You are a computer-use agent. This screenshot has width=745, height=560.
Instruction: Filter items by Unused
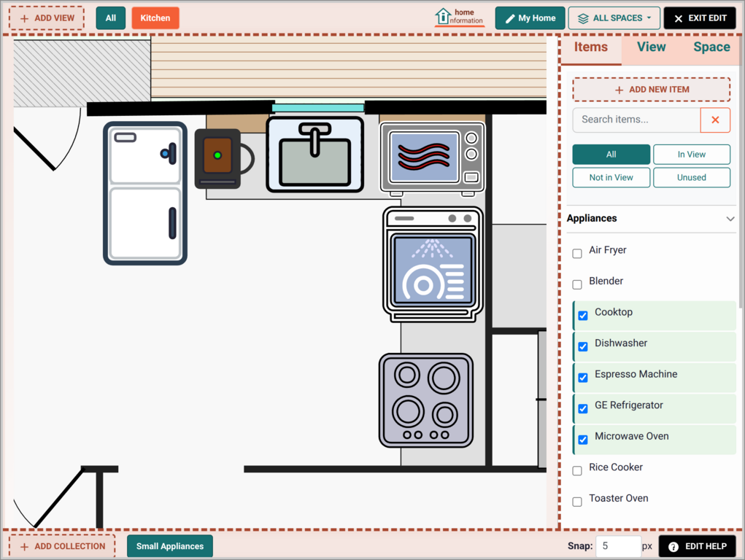coord(691,178)
